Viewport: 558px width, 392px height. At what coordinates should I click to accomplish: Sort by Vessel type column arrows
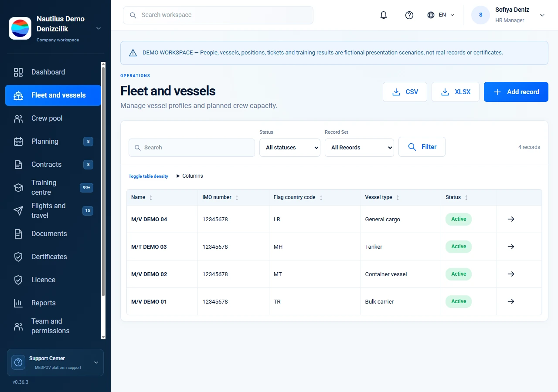[398, 197]
